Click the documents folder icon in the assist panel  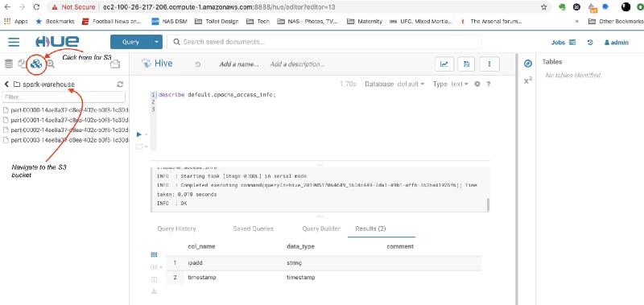[115, 64]
